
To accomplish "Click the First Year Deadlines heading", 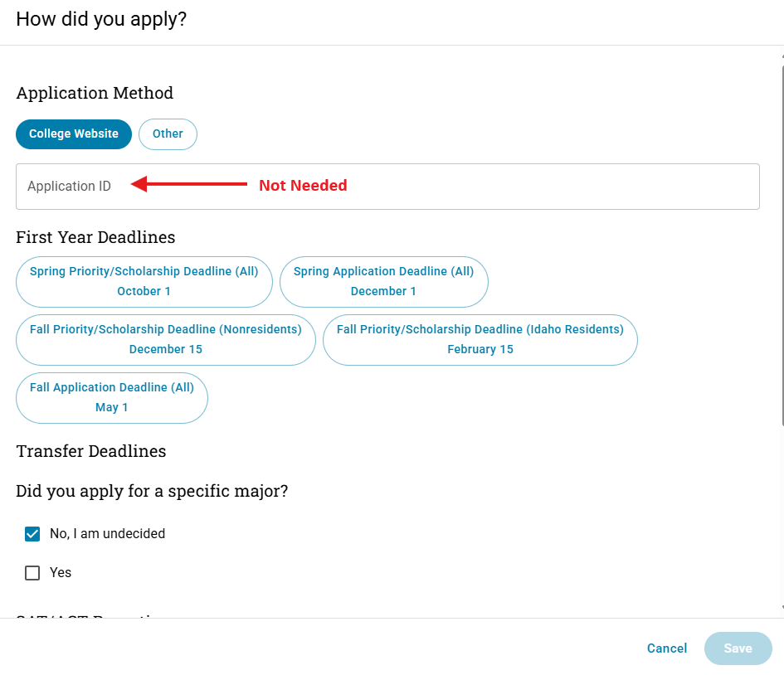I will click(x=95, y=238).
